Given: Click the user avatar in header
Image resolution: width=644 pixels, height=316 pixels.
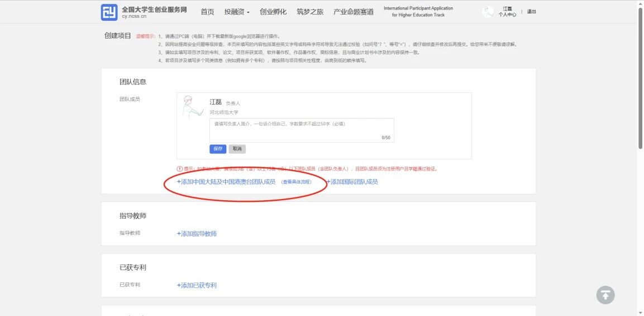Looking at the screenshot, I should [488, 12].
